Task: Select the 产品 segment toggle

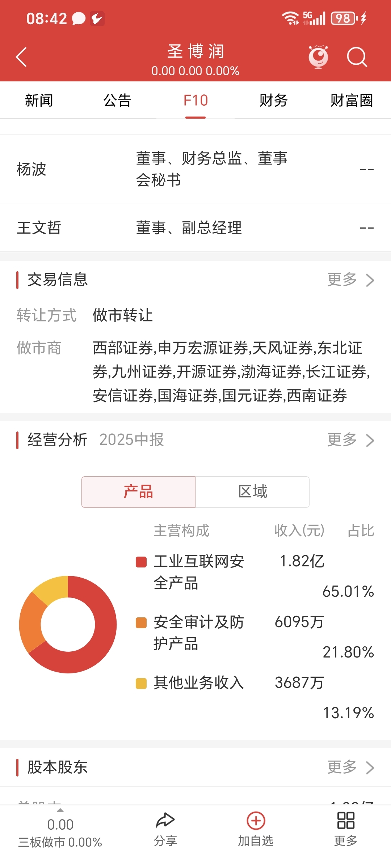Action: 138,492
